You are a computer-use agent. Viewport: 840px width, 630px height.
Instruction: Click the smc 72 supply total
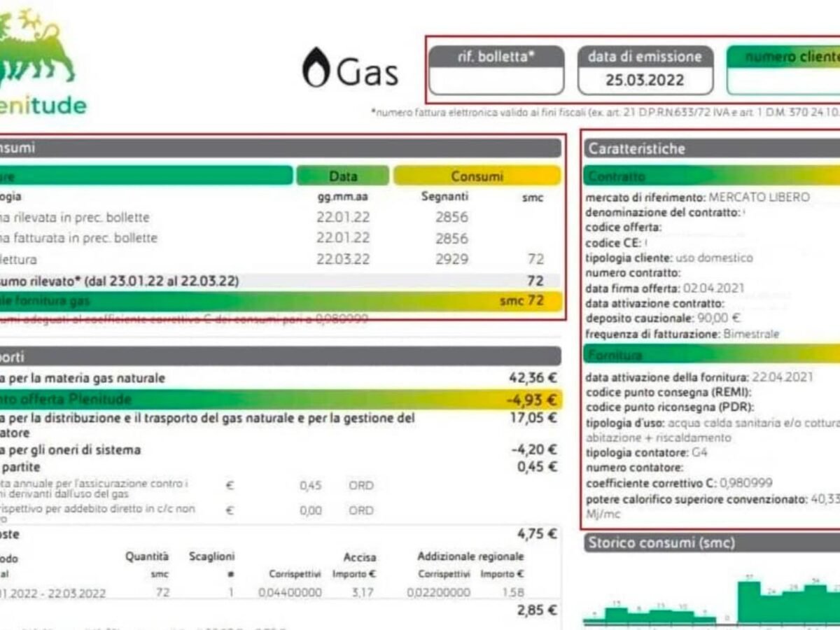click(x=521, y=302)
